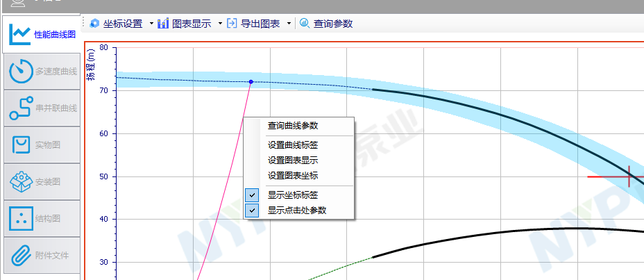The image size is (644, 280).
Task: Show the 实物图 tab
Action: point(42,145)
